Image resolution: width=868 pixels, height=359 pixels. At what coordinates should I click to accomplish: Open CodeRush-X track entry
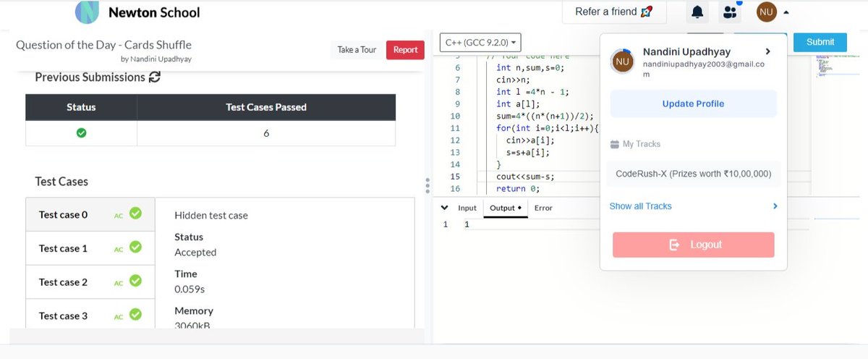(x=693, y=174)
